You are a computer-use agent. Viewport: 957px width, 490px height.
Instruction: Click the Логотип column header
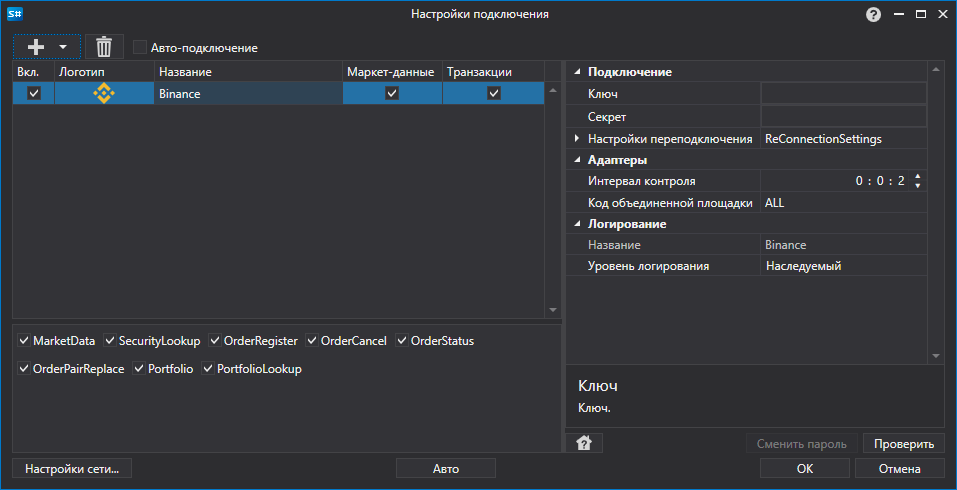coord(104,72)
